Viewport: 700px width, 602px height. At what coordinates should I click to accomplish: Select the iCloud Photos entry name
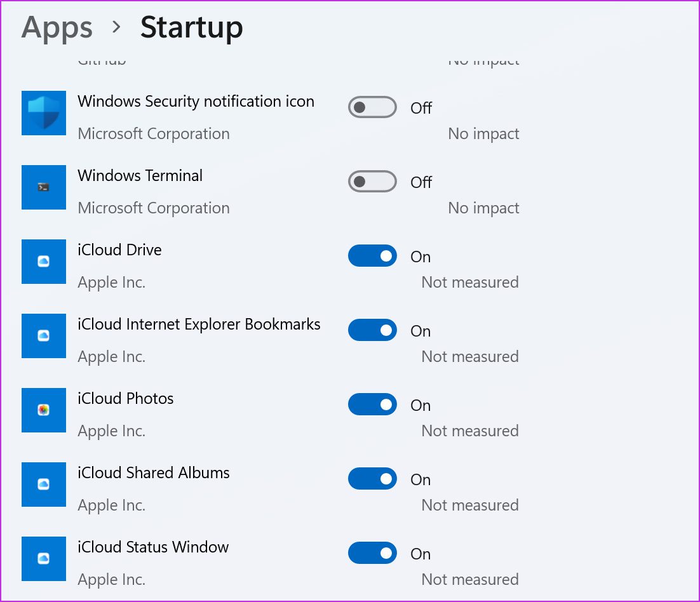tap(125, 399)
